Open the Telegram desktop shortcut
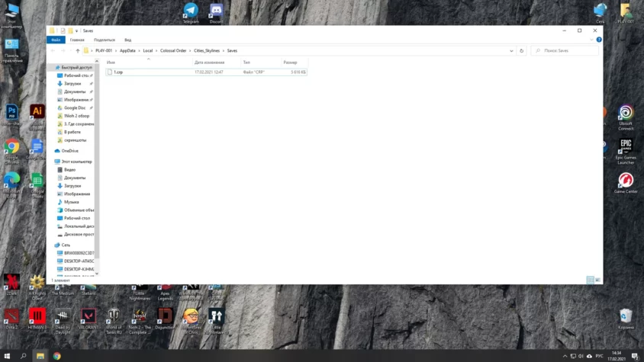644x362 pixels. (191, 11)
